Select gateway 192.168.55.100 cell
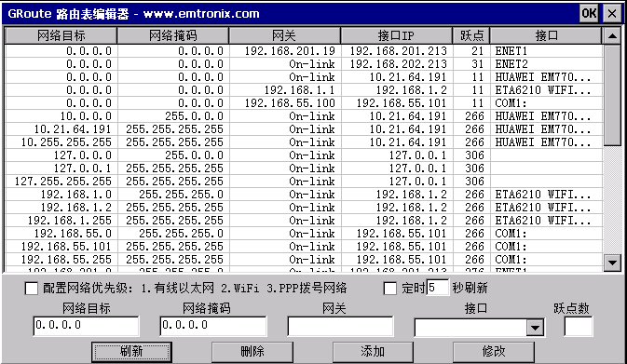The width and height of the screenshot is (627, 364). (285, 103)
